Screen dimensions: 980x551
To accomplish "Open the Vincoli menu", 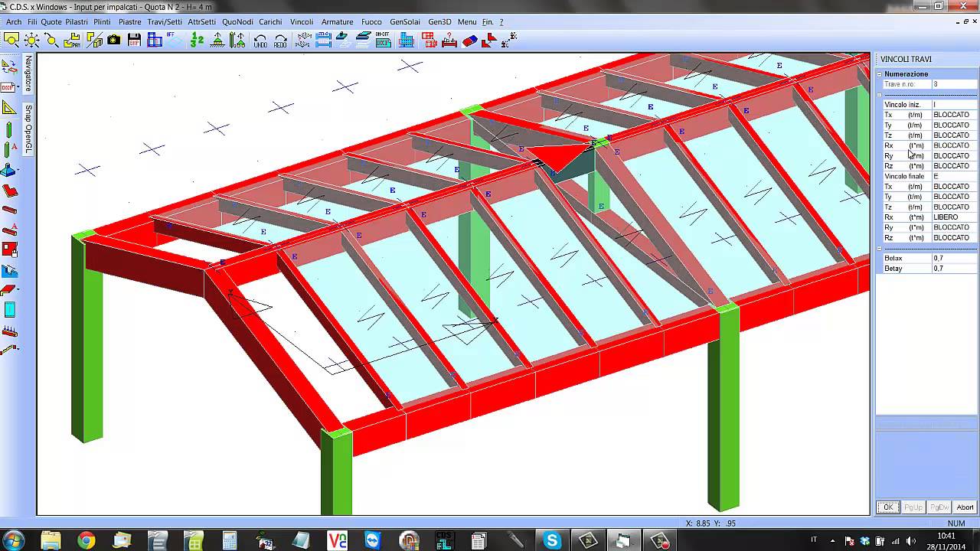I will 302,22.
